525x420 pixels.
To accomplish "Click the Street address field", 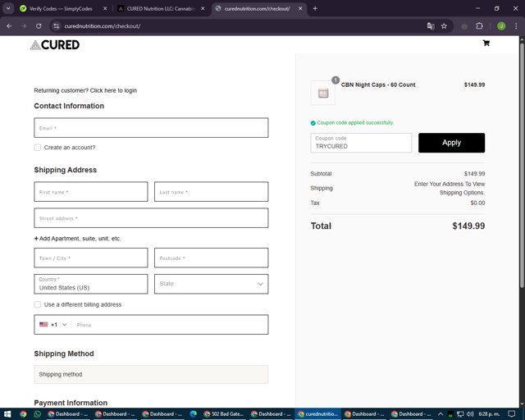I will [x=151, y=218].
